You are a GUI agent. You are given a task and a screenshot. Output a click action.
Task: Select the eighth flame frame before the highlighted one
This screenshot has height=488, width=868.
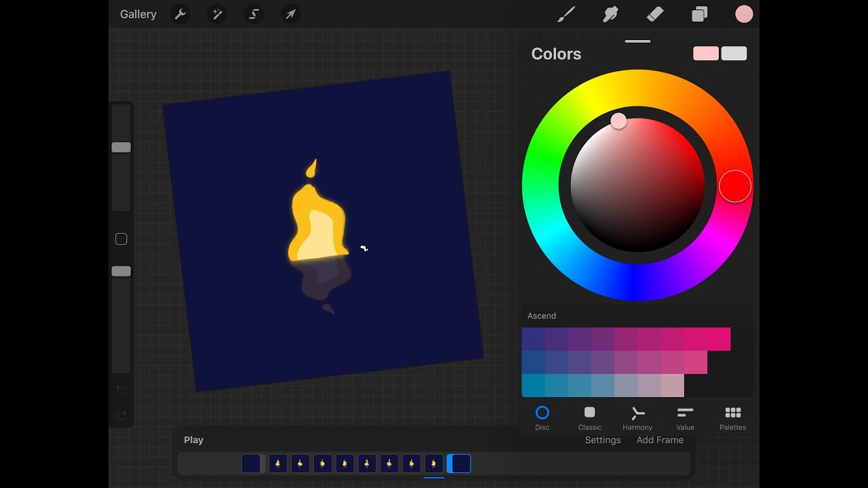(434, 464)
